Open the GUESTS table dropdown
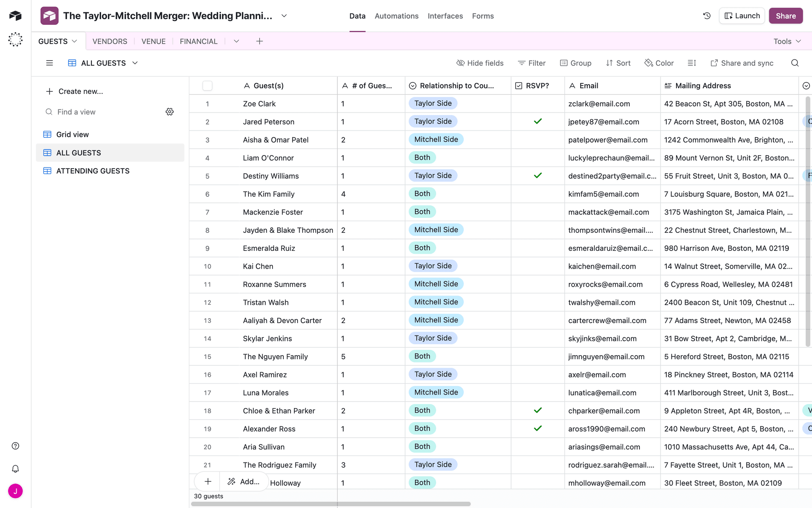 pos(74,41)
